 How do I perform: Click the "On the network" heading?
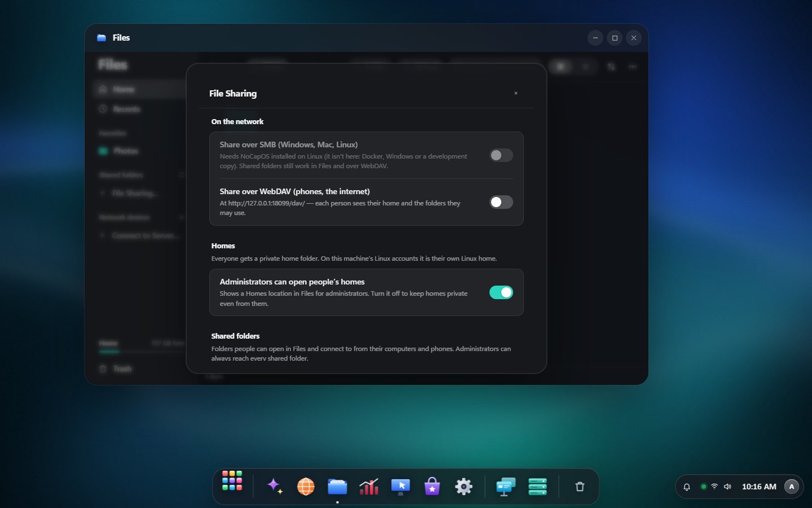click(x=237, y=121)
